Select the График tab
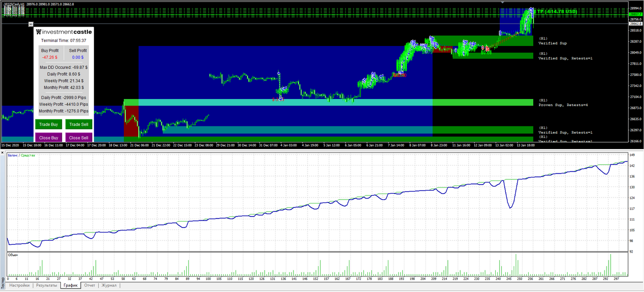644x292 pixels. 70,285
